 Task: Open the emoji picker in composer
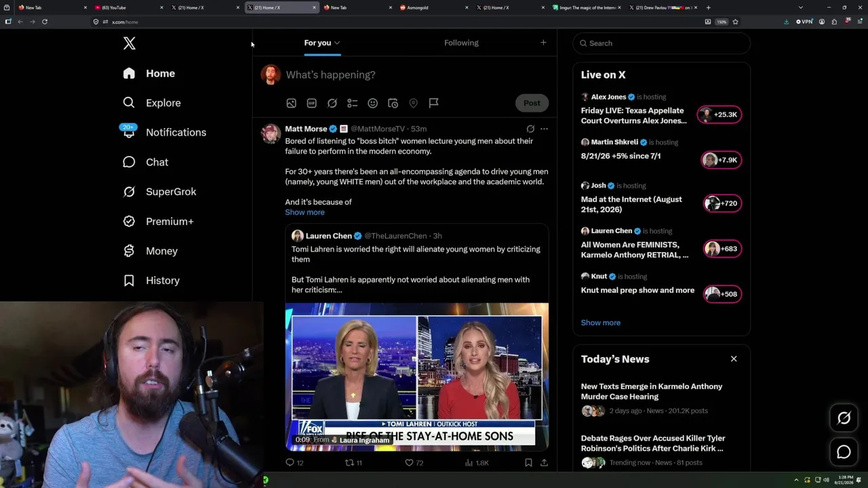coord(372,103)
